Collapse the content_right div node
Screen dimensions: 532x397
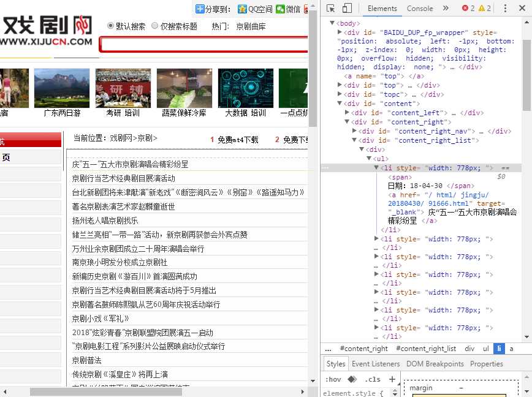coord(347,121)
